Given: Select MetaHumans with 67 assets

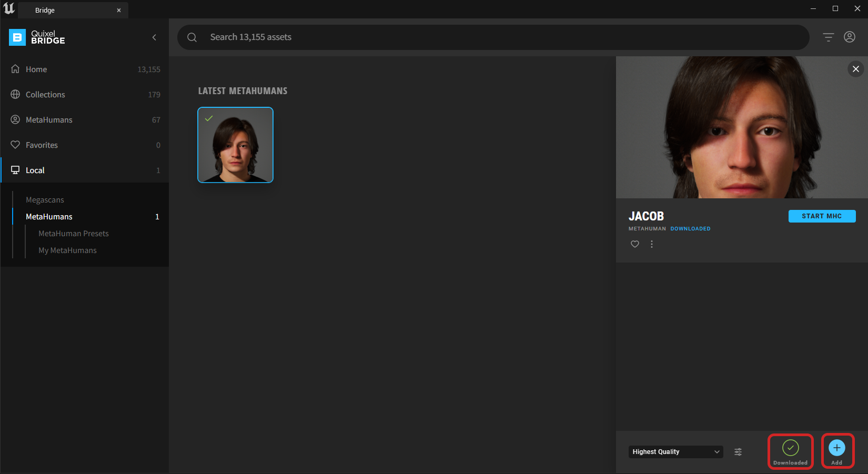Looking at the screenshot, I should point(49,120).
